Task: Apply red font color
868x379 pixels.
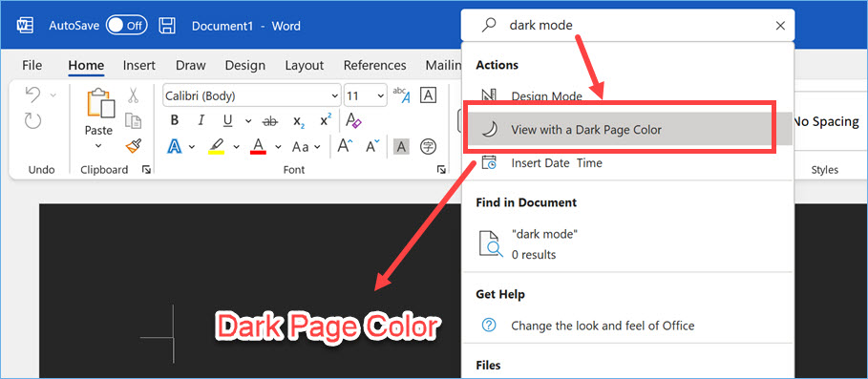Action: 258,147
